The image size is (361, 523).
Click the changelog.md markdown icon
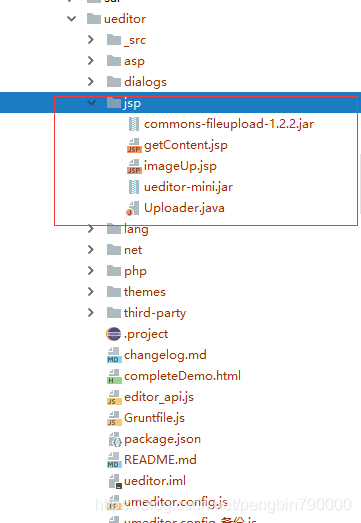[x=114, y=356]
